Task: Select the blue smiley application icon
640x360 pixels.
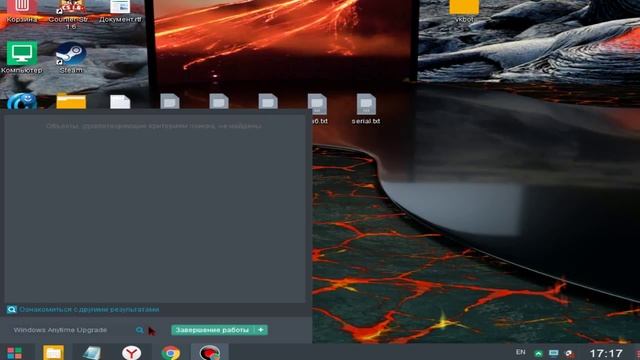Action: [x=22, y=101]
